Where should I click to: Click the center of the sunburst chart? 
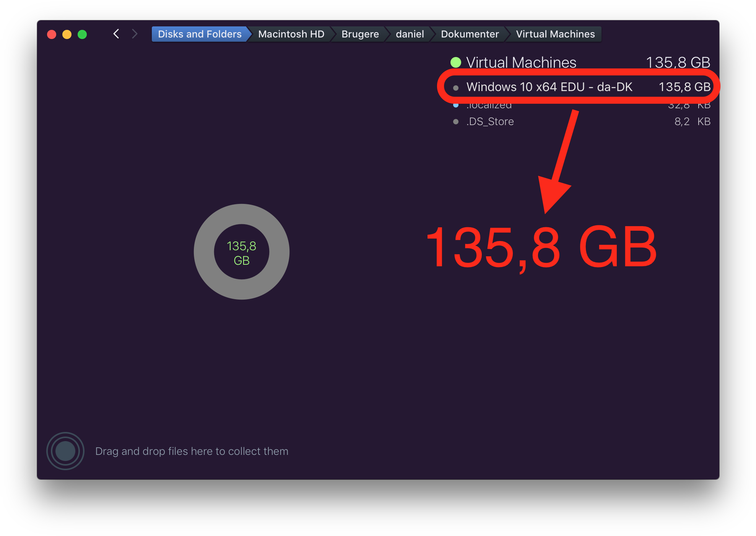pos(241,251)
